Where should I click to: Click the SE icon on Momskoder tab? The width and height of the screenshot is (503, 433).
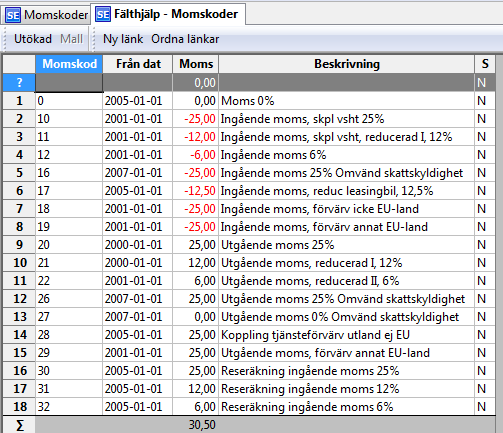[x=13, y=15]
